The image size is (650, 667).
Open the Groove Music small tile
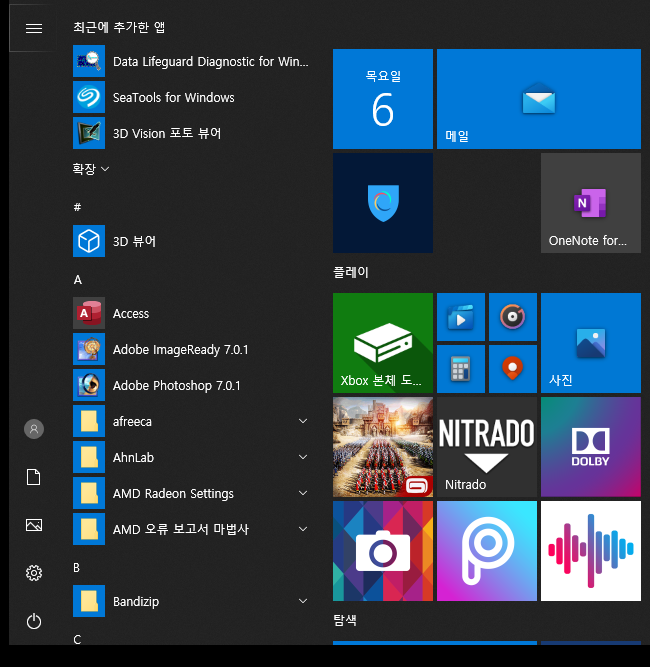pyautogui.click(x=513, y=317)
